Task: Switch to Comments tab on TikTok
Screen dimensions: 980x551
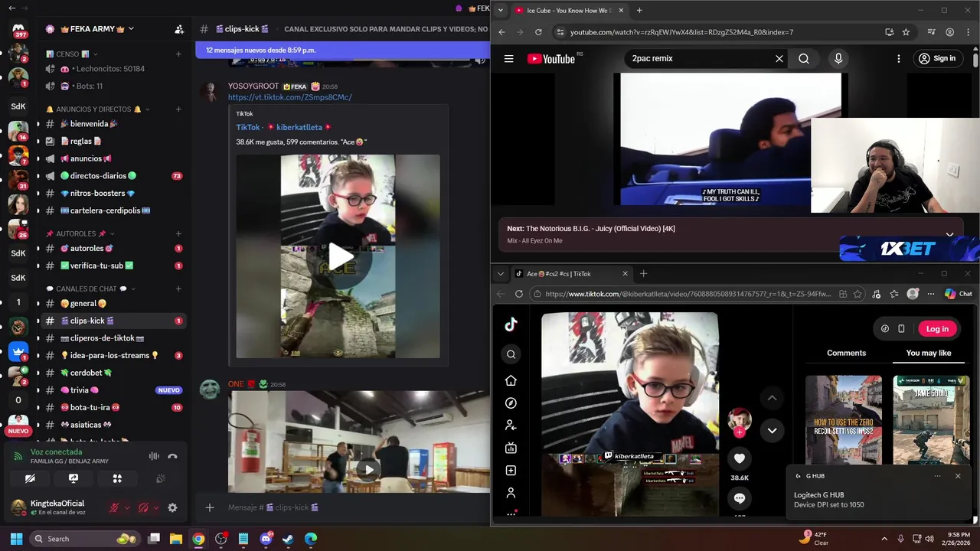Action: tap(846, 353)
